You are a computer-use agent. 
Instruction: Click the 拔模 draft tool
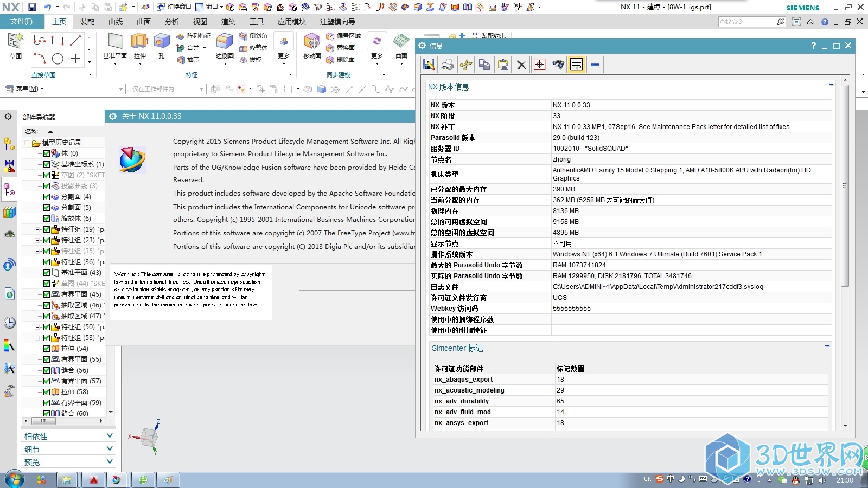[251, 60]
